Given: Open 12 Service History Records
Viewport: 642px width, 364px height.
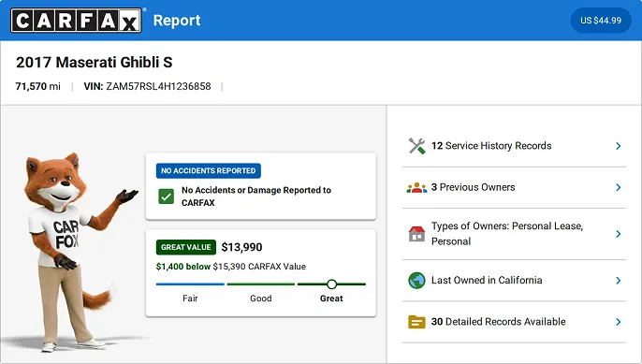Looking at the screenshot, I should pos(515,146).
